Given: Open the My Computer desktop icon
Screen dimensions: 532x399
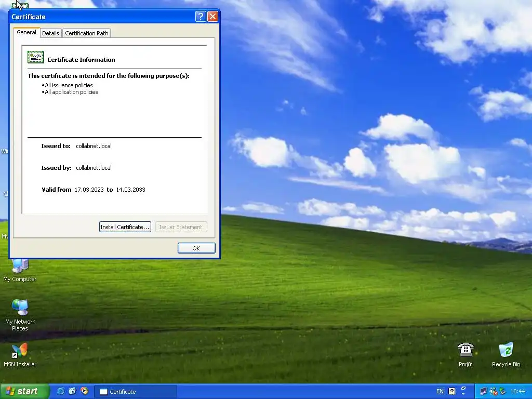Looking at the screenshot, I should (x=20, y=270).
